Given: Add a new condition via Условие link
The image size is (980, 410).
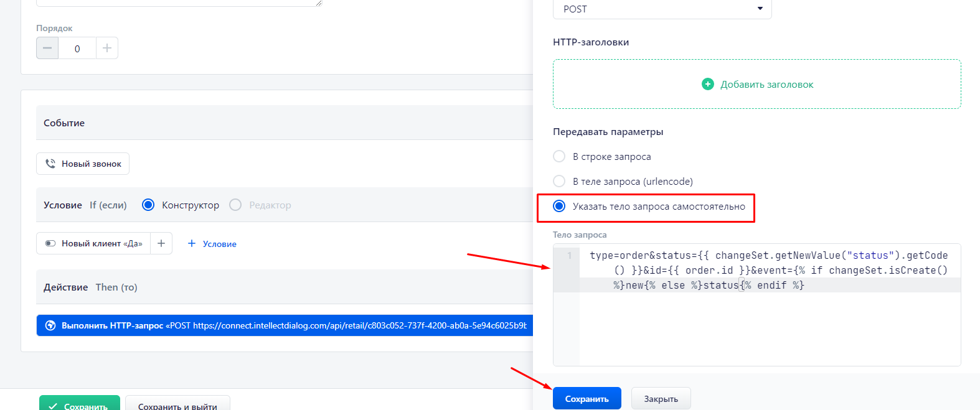Looking at the screenshot, I should click(212, 244).
